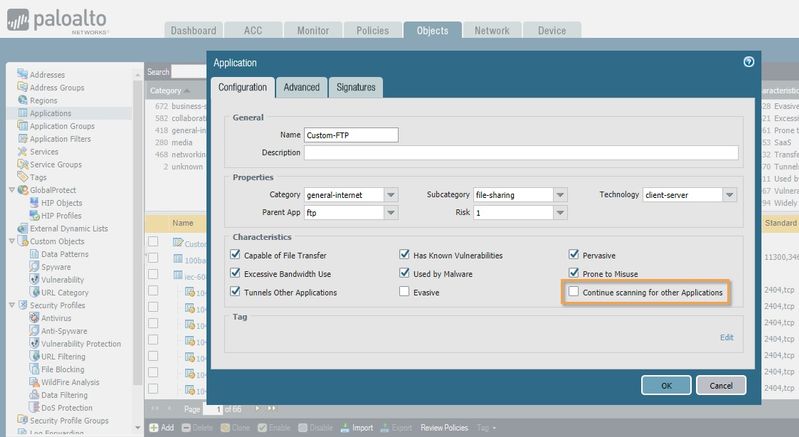The image size is (799, 437).
Task: Click the Anti-Spyware icon
Action: 34,331
